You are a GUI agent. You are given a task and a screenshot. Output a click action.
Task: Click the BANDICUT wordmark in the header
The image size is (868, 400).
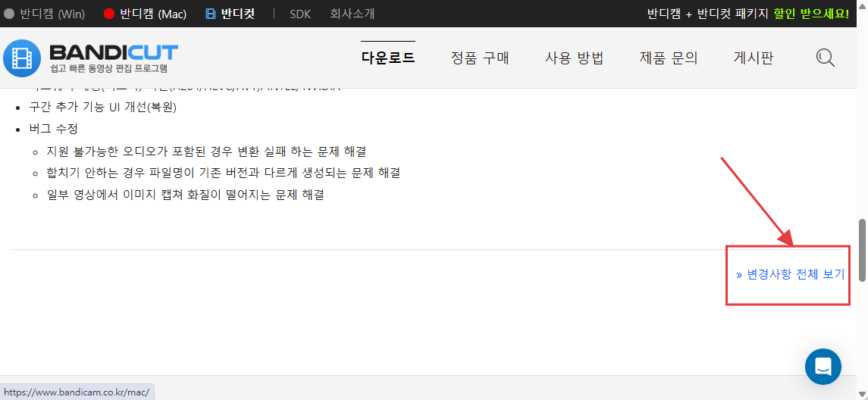[113, 52]
